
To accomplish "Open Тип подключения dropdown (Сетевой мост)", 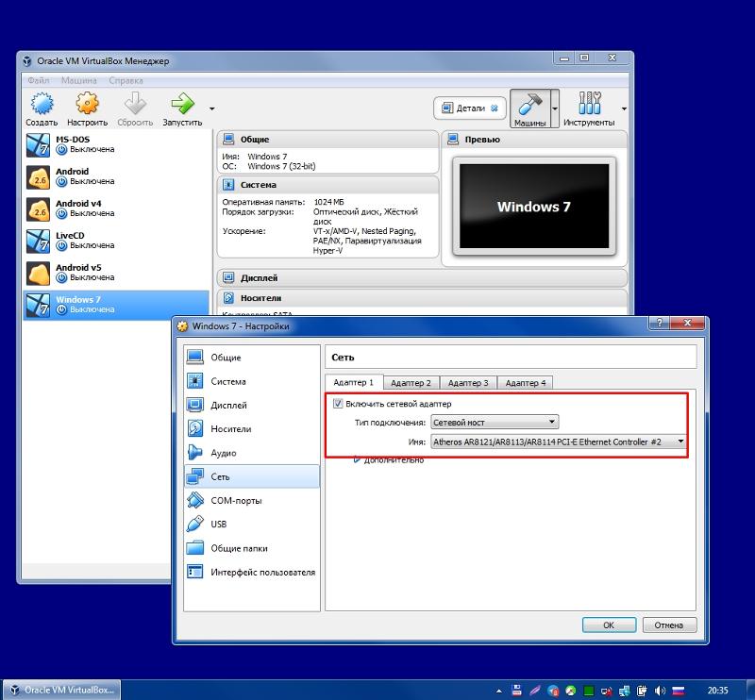I will click(x=495, y=423).
